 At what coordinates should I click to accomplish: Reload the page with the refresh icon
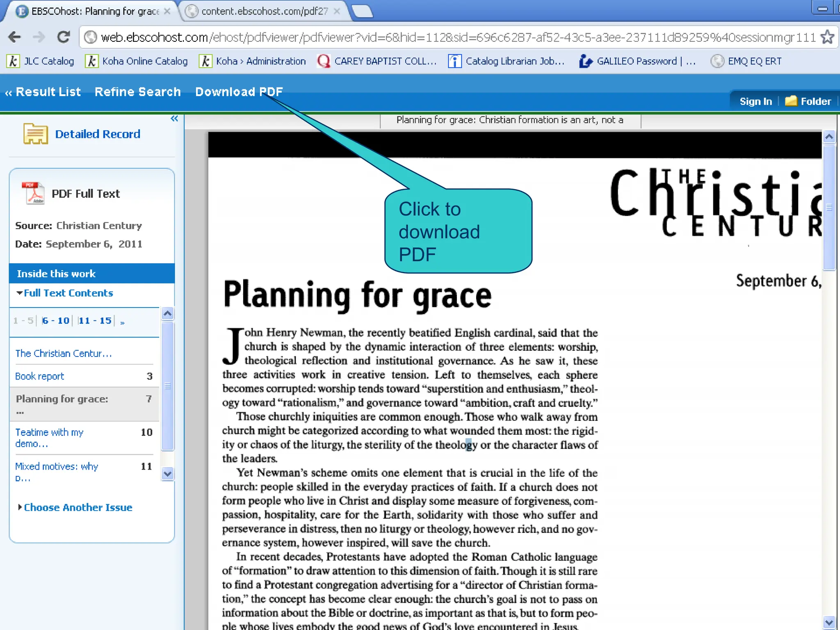pos(63,37)
